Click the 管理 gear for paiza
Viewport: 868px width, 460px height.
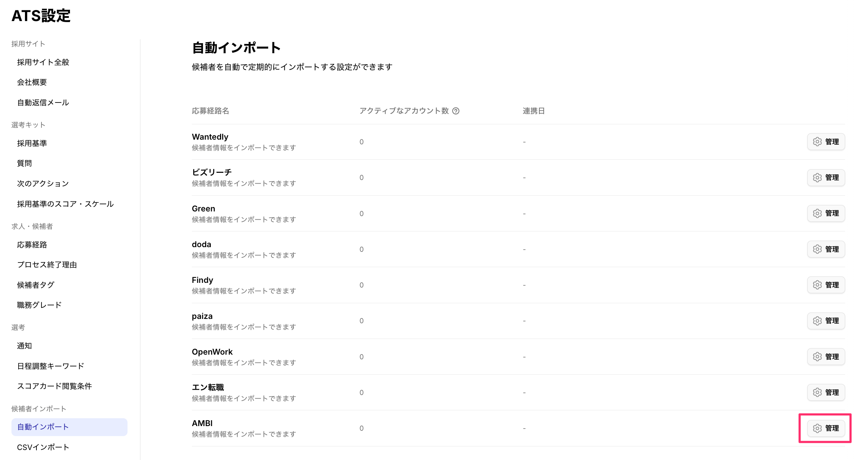[x=826, y=321]
